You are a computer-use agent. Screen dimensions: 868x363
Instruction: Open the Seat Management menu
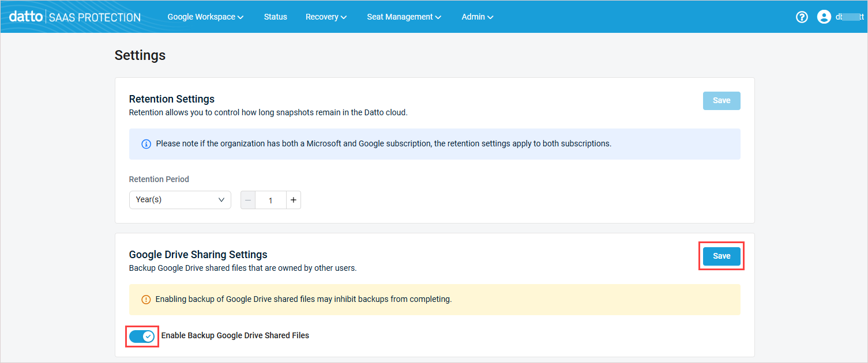point(404,17)
